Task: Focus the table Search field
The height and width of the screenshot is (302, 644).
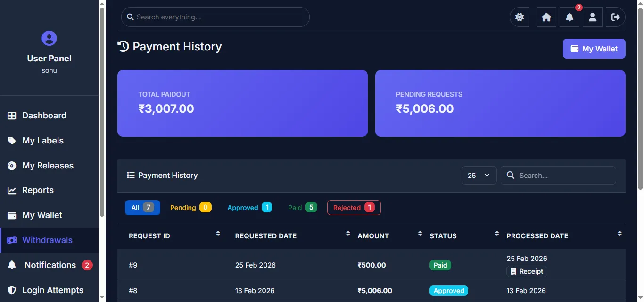Action: tap(558, 175)
